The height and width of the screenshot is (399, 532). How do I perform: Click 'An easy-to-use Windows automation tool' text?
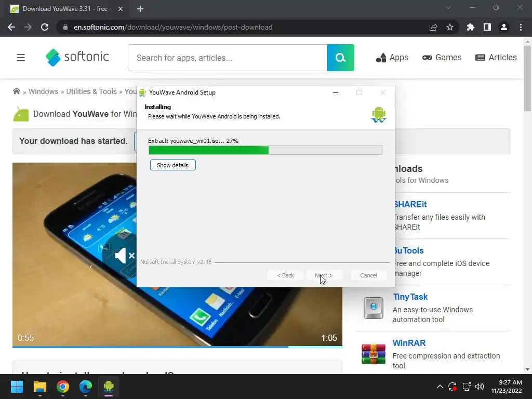[x=433, y=314]
